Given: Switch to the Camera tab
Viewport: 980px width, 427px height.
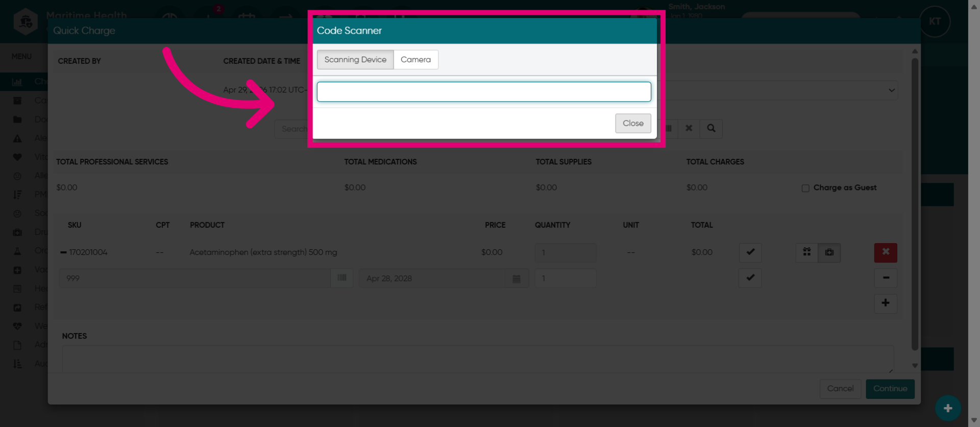Looking at the screenshot, I should coord(415,60).
